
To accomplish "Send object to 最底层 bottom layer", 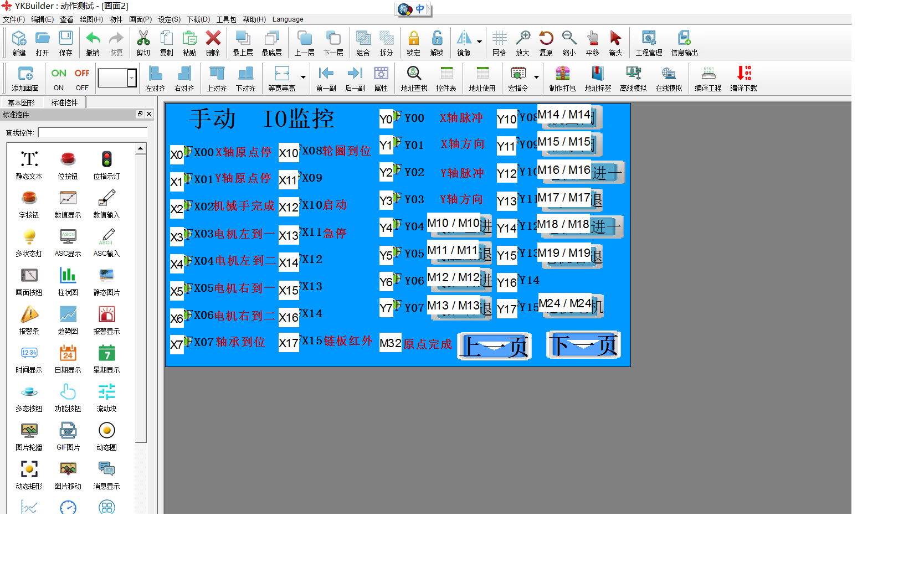I will pos(271,43).
